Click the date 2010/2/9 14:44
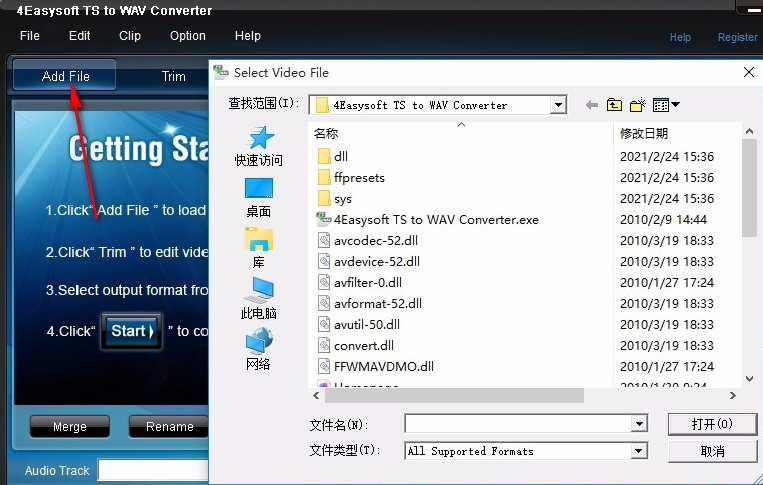The image size is (763, 485). coord(663,219)
